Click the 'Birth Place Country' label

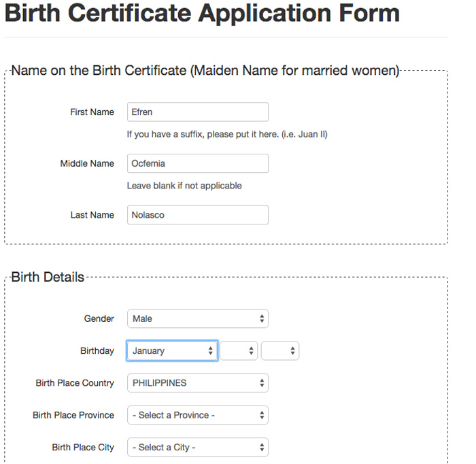pyautogui.click(x=75, y=383)
